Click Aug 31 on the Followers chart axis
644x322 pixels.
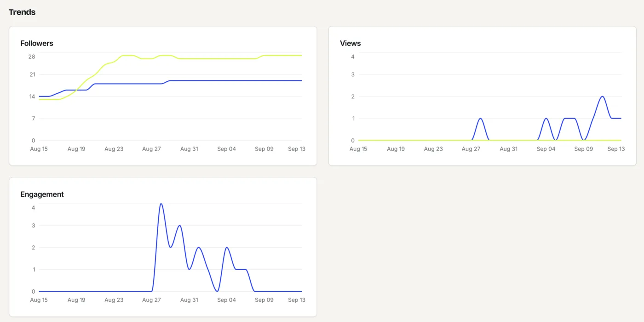[x=189, y=149]
